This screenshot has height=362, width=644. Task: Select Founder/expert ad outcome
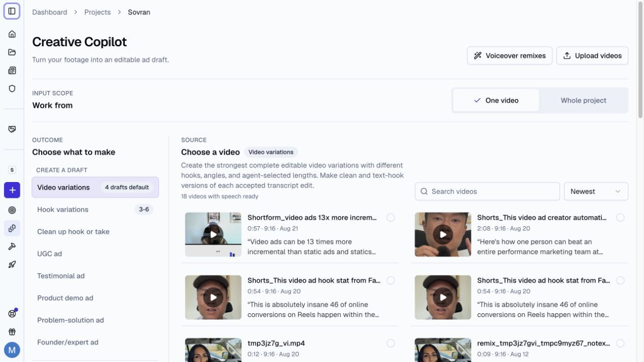click(95, 342)
